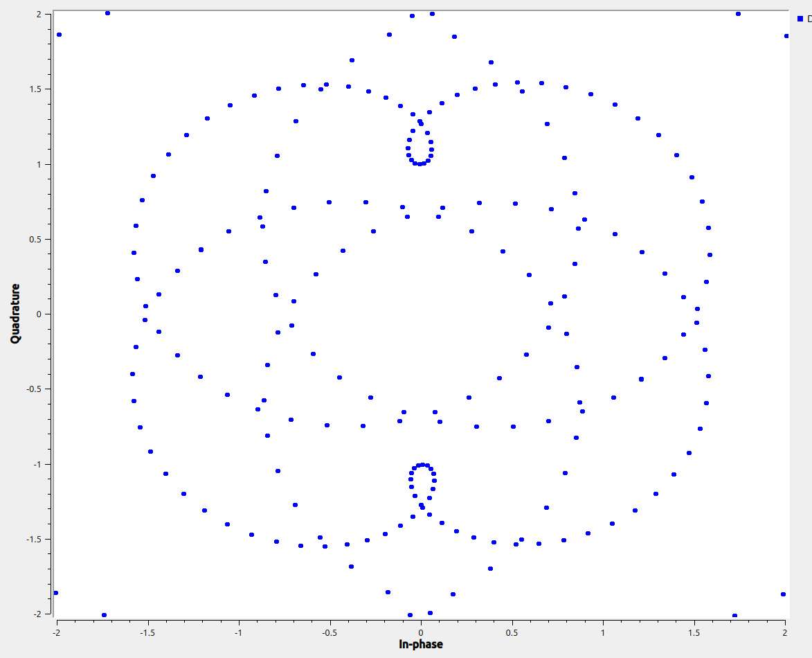Click the "Quadrature" vertical axis title
The image size is (812, 658).
[15, 314]
